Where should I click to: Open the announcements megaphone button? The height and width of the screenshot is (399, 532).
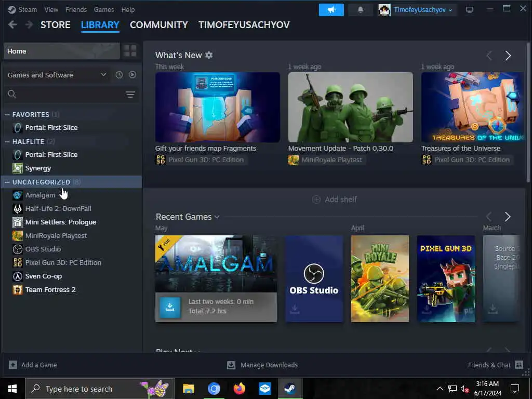point(331,10)
